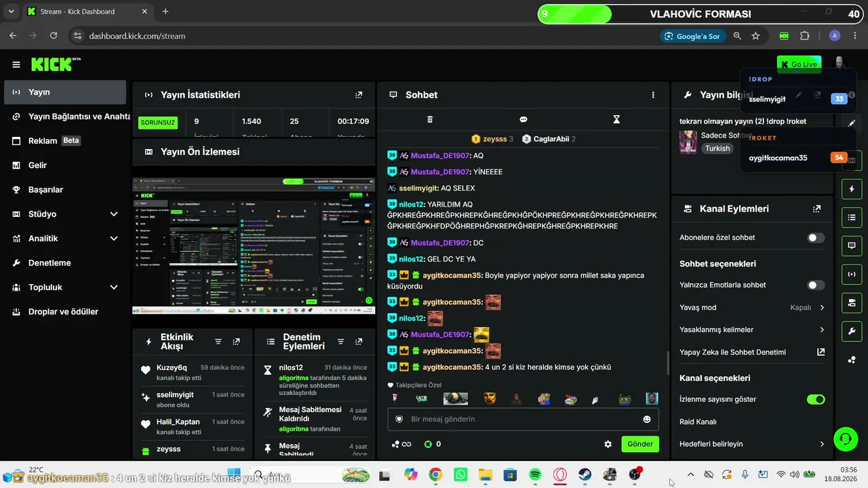The width and height of the screenshot is (868, 488).
Task: Open the hamburger menu next to Kick logo
Action: tap(16, 65)
